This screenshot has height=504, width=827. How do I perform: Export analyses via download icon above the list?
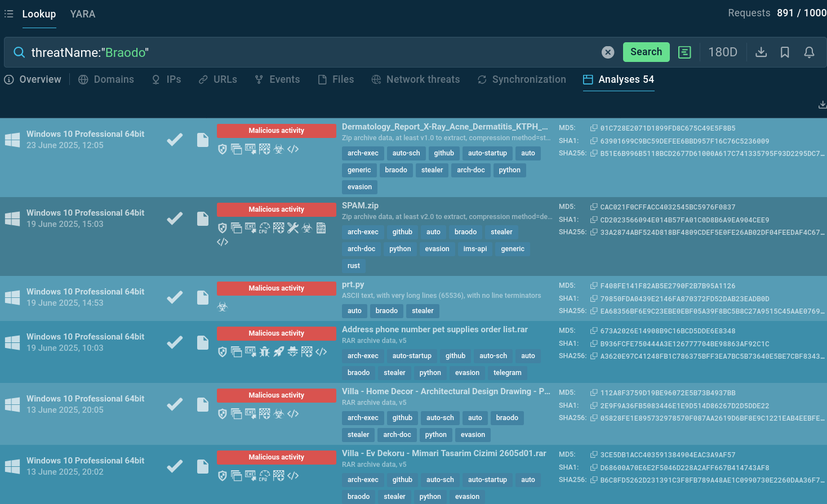[x=822, y=104]
